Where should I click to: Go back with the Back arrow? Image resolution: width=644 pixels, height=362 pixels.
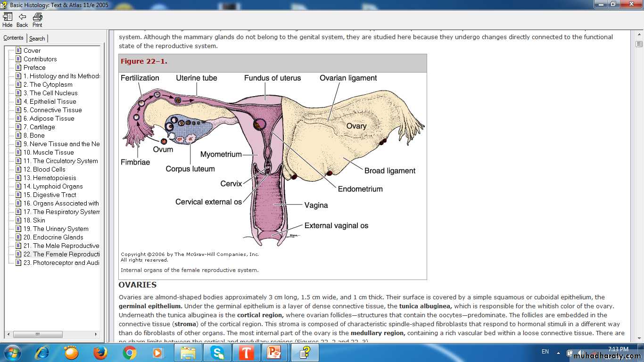click(22, 20)
